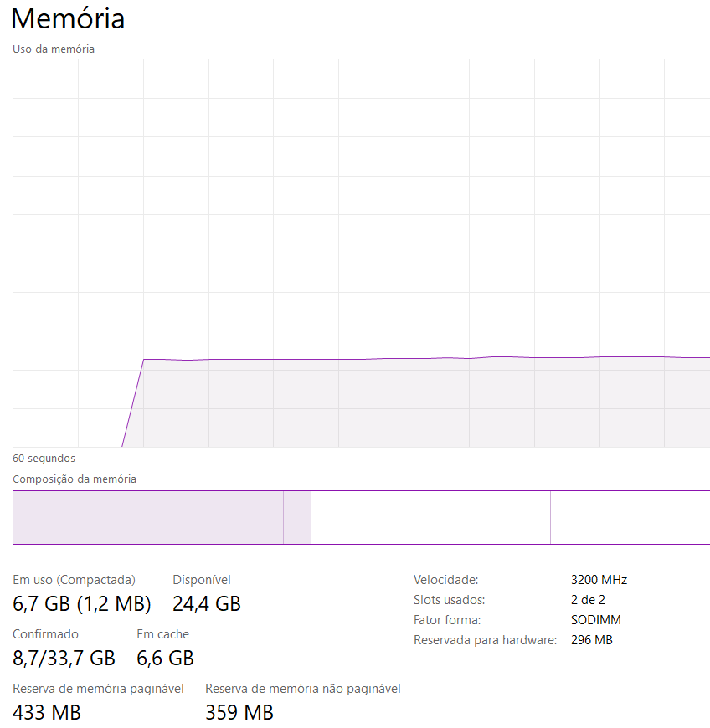This screenshot has height=728, width=710.
Task: Click the '8,7/33,7 GB' value
Action: pos(64,658)
